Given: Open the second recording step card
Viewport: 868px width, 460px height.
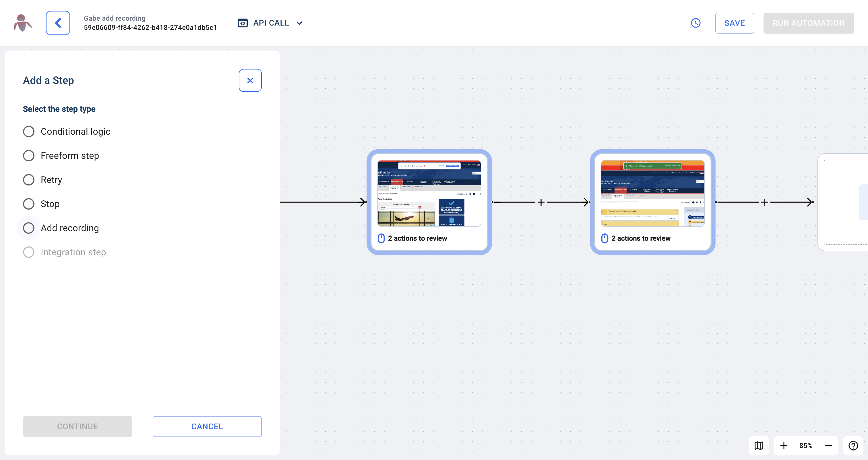Looking at the screenshot, I should click(652, 202).
